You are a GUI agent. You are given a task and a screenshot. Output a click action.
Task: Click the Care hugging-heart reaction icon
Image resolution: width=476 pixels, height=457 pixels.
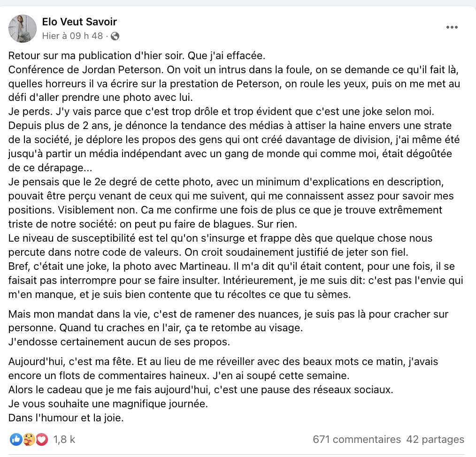tap(29, 439)
